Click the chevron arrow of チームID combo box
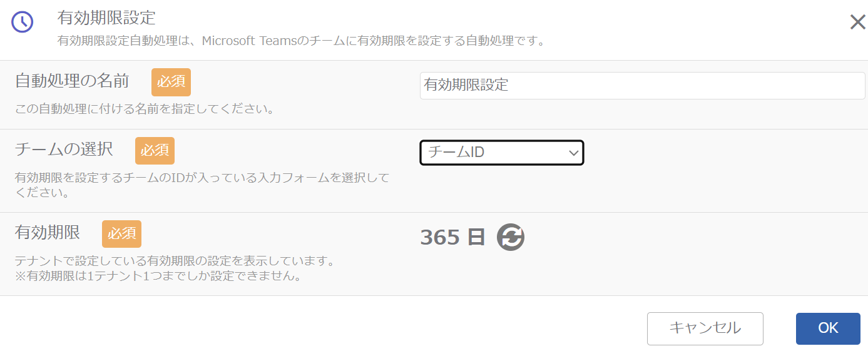 (x=573, y=153)
